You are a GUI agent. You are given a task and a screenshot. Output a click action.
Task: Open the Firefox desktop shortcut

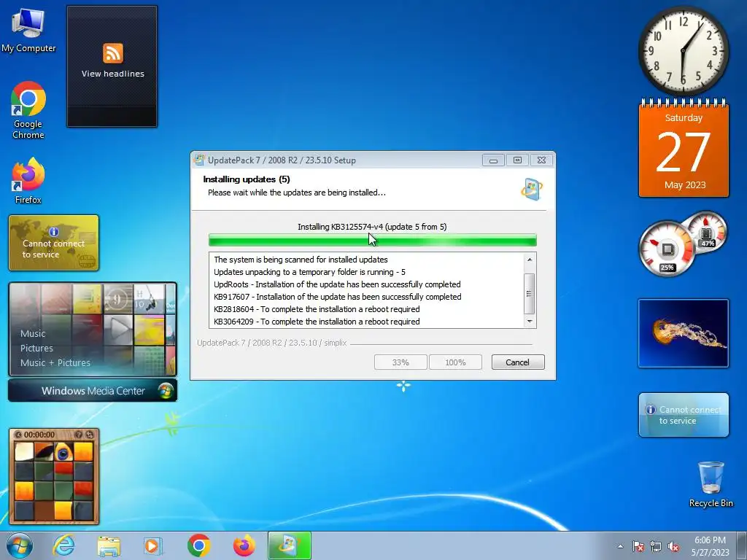point(28,181)
